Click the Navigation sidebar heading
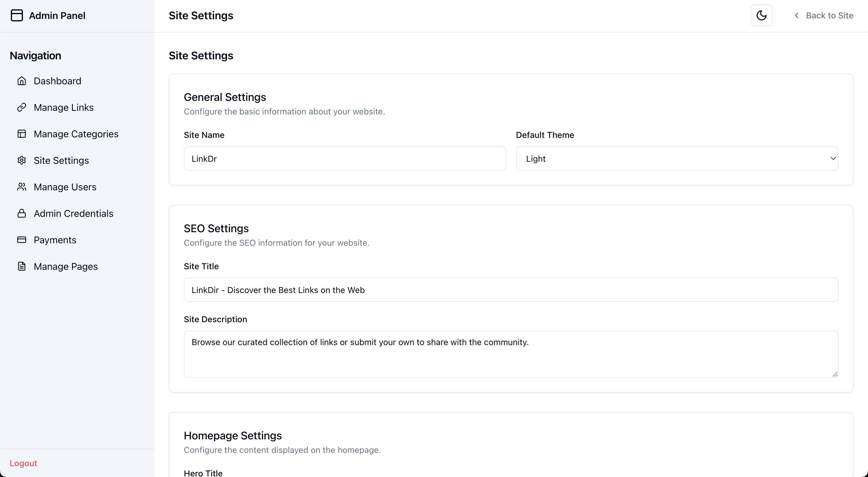 (35, 55)
